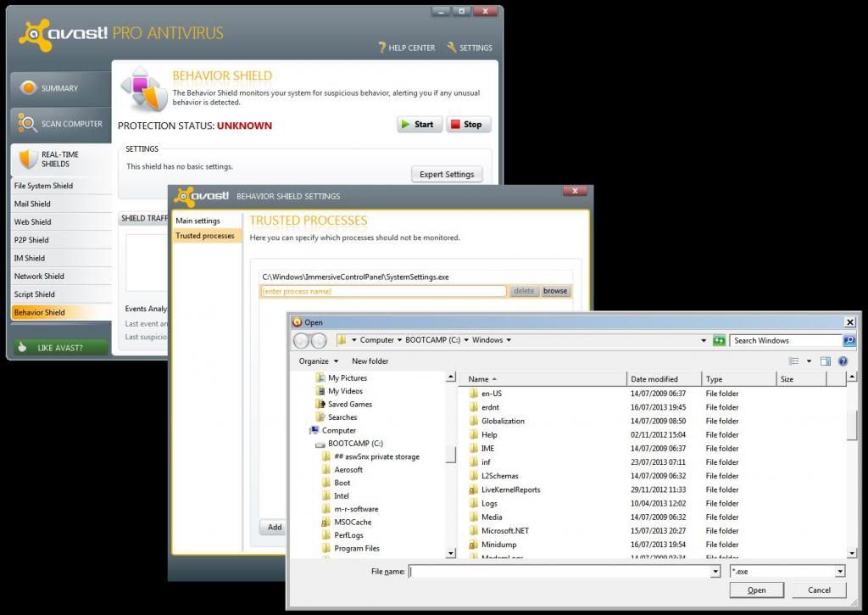Click the Open button in the file dialog
Image resolution: width=868 pixels, height=615 pixels.
click(757, 590)
